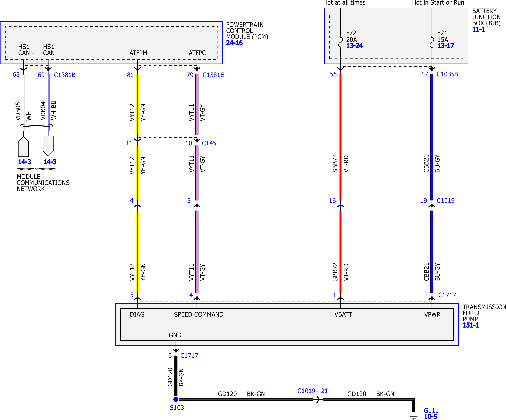Click pin number 81 on C1381E
The height and width of the screenshot is (420, 506).
(x=130, y=75)
